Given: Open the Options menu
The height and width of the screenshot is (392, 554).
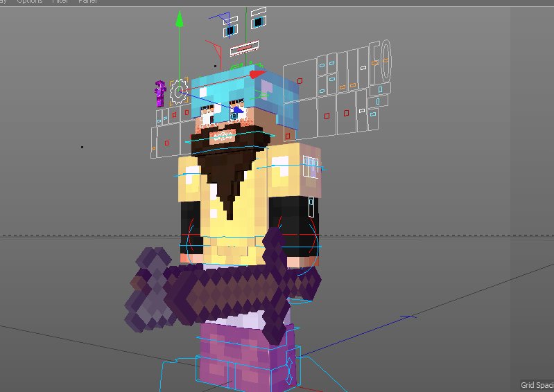Looking at the screenshot, I should point(30,2).
